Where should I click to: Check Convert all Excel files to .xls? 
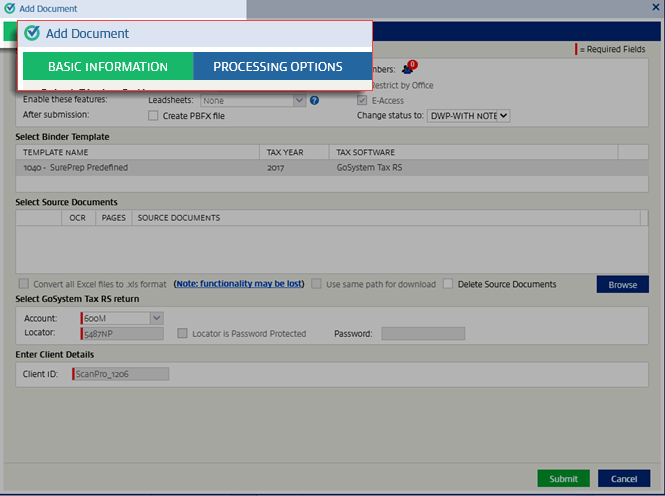(24, 284)
